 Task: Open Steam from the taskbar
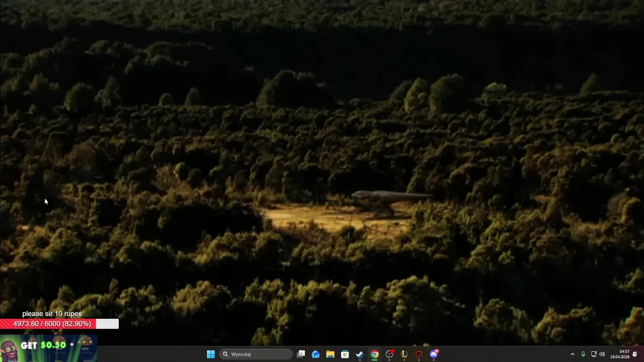[x=359, y=354]
